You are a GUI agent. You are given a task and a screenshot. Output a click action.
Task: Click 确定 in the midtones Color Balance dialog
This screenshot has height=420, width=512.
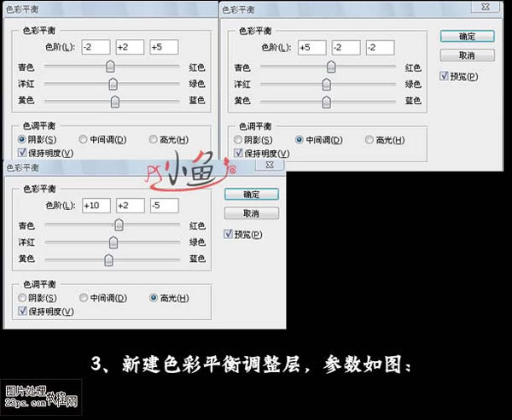[x=467, y=36]
